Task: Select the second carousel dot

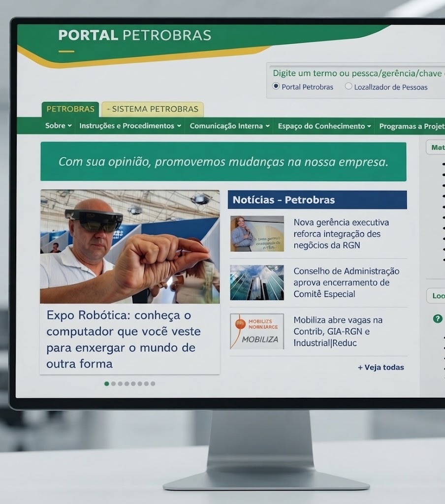Action: click(x=113, y=383)
